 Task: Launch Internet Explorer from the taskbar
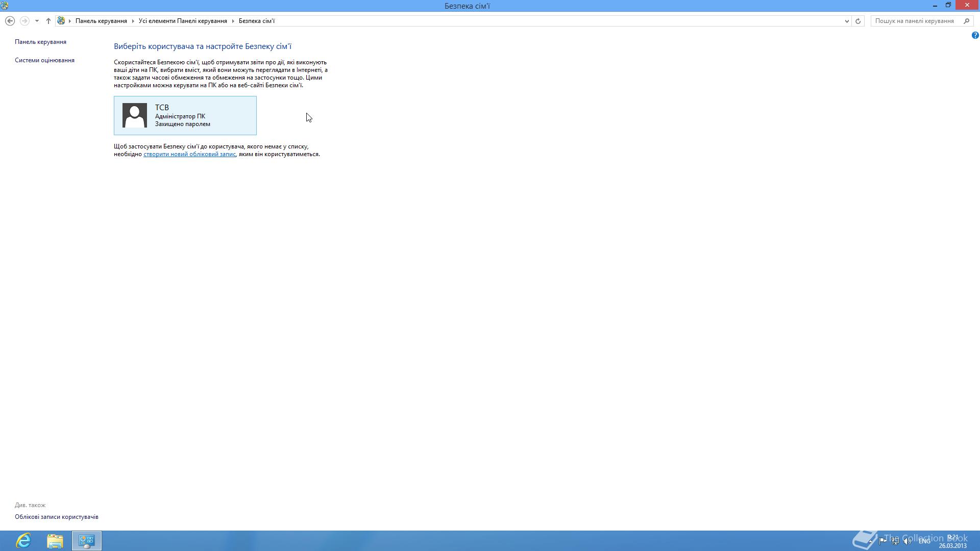[23, 541]
